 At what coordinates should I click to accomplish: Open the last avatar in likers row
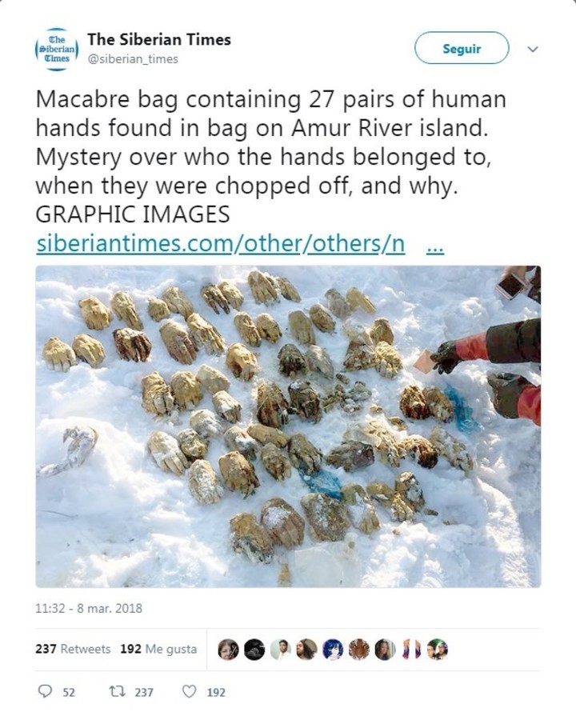point(438,649)
